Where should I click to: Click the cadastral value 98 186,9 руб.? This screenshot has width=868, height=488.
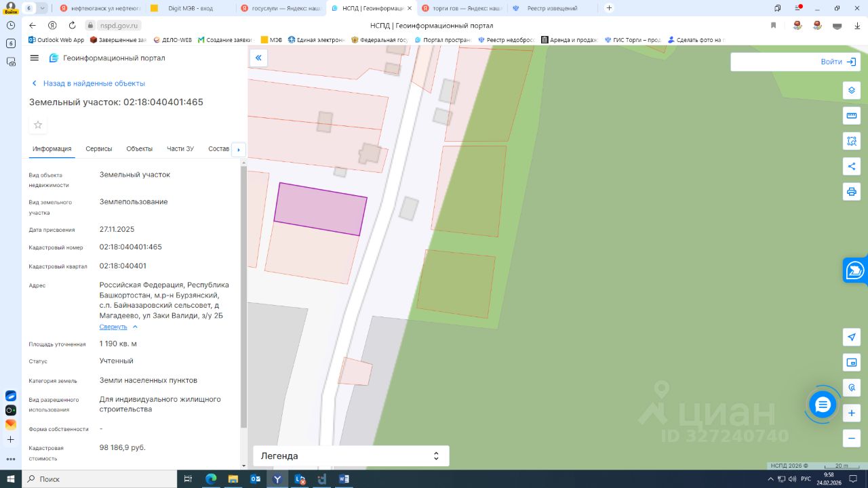(x=123, y=448)
